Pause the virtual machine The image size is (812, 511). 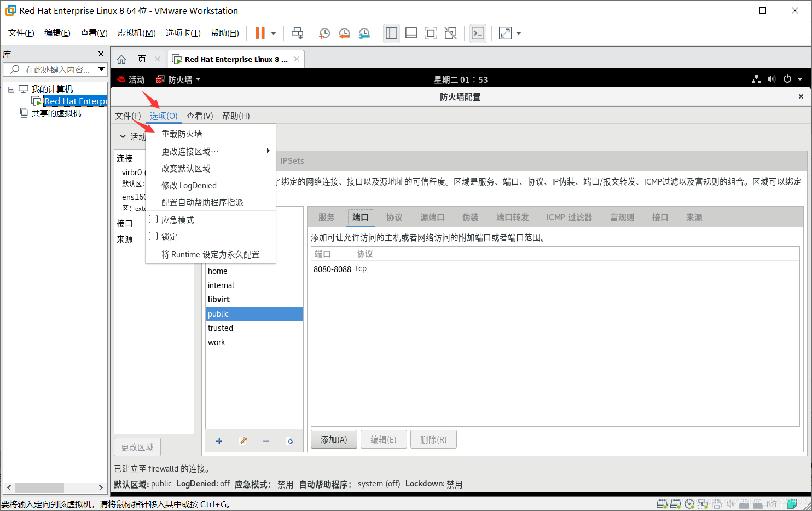(260, 33)
